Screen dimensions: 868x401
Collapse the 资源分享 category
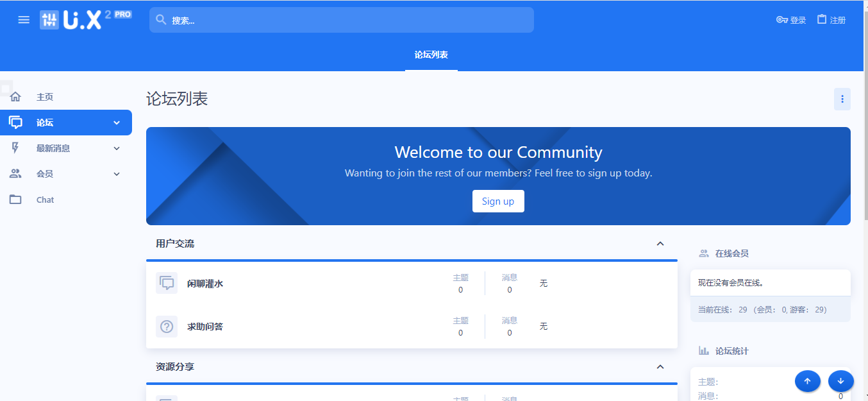click(660, 367)
